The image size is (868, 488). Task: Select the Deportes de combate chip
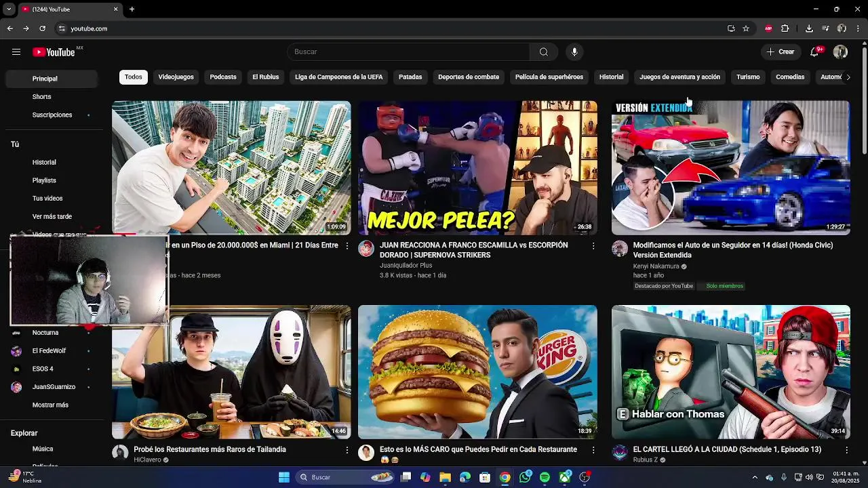click(x=469, y=77)
